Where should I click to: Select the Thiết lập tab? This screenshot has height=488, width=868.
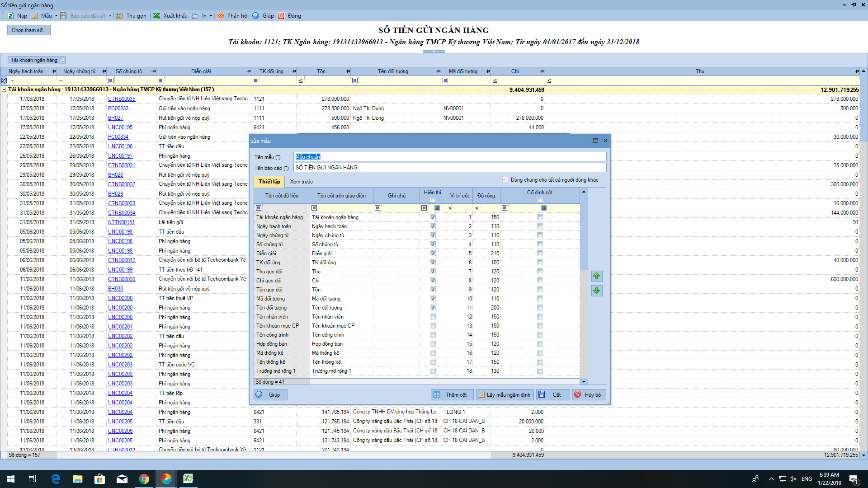269,182
